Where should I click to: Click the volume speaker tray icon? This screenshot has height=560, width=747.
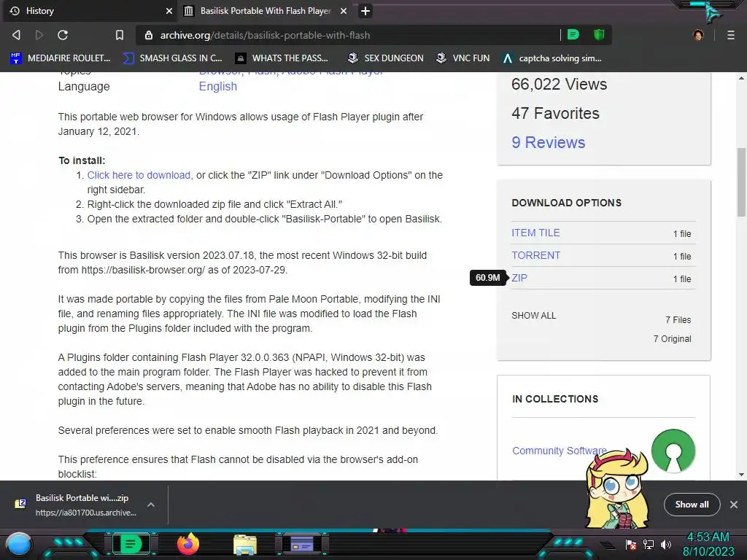coord(666,545)
